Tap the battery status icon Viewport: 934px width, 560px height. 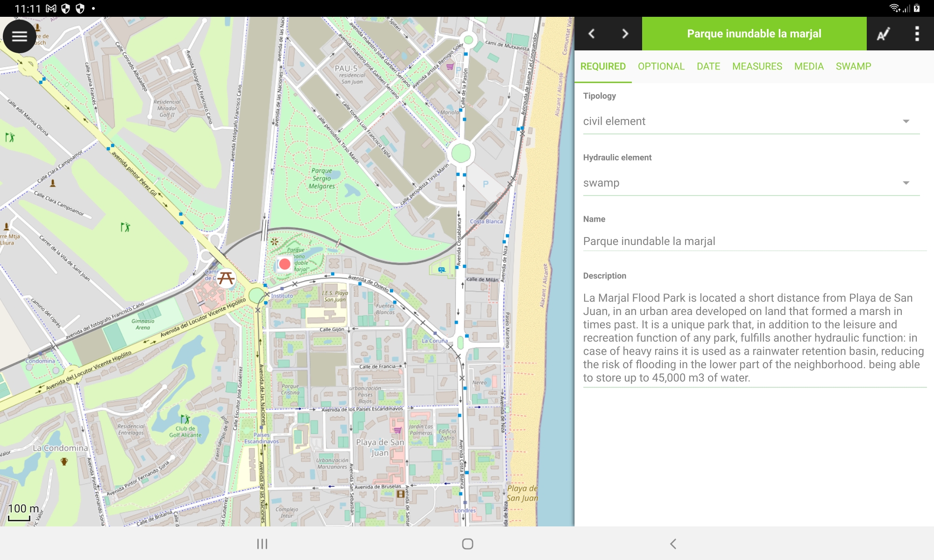pos(917,8)
